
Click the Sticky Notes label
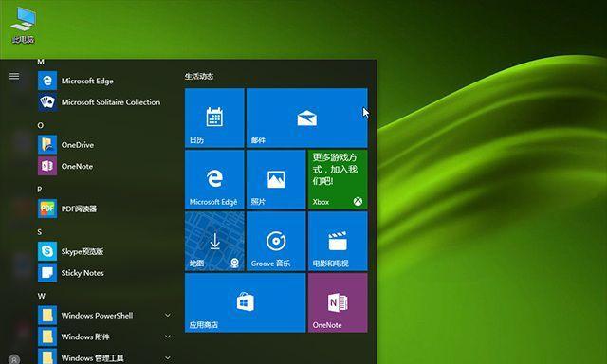pyautogui.click(x=83, y=273)
